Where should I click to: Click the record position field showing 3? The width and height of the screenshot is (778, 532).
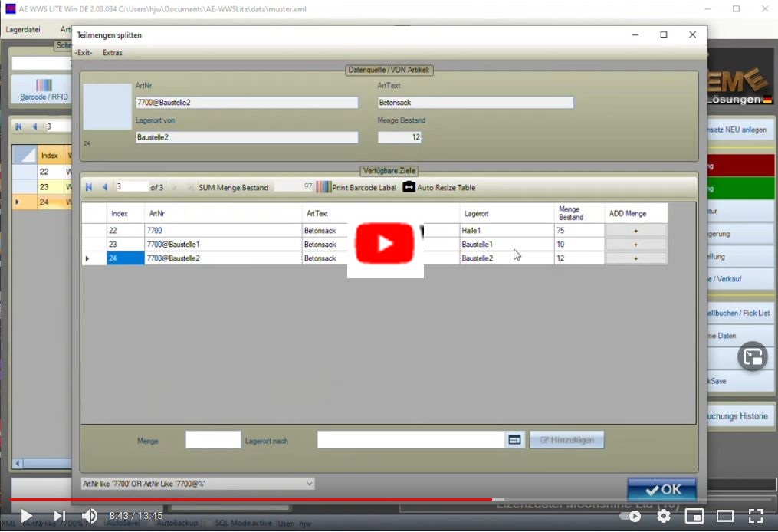pos(131,186)
